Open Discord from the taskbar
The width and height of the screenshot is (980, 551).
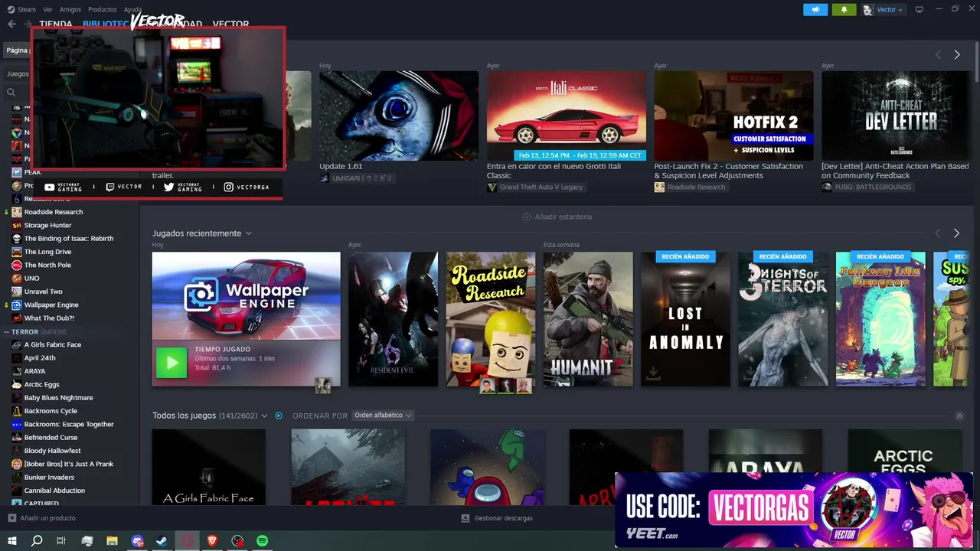(137, 541)
